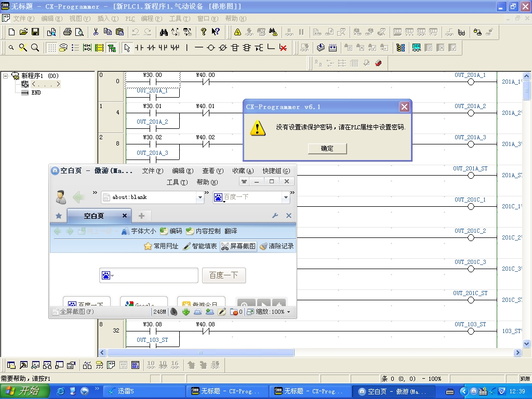Select the normally-open contact ladder tool
The width and height of the screenshot is (532, 399).
[x=139, y=48]
